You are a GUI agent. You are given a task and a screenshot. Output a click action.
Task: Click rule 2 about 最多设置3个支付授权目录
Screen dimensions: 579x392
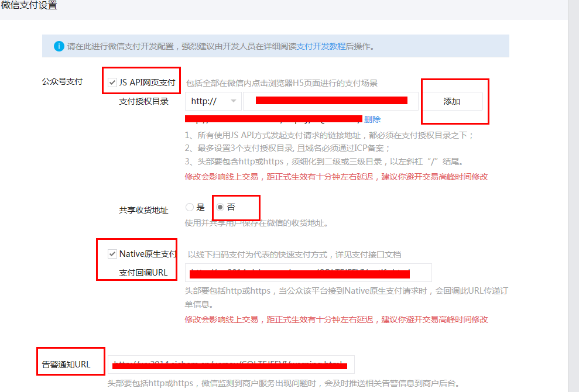287,149
